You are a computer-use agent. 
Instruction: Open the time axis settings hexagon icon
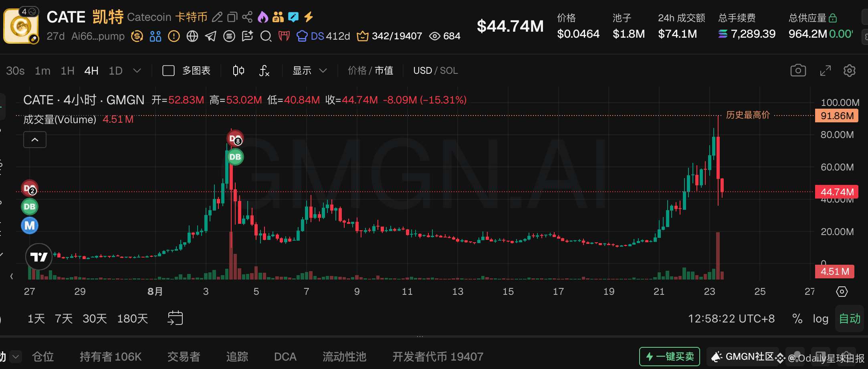[x=842, y=292]
